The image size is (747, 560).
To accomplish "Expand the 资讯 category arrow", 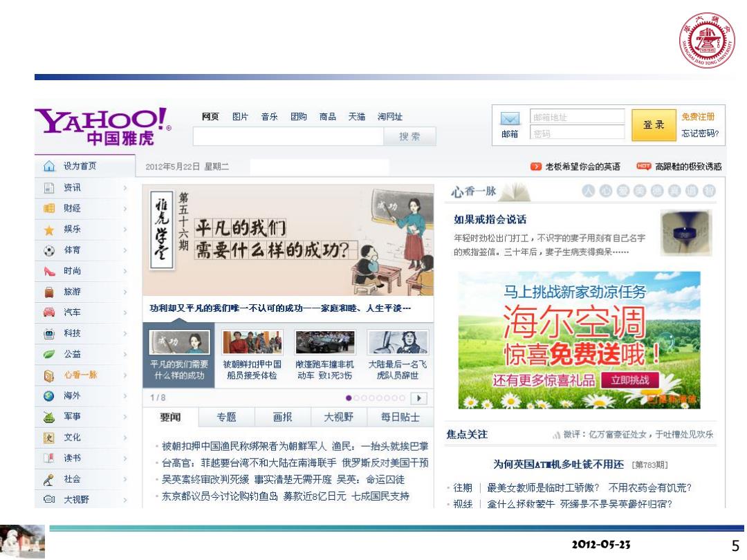I will [124, 188].
